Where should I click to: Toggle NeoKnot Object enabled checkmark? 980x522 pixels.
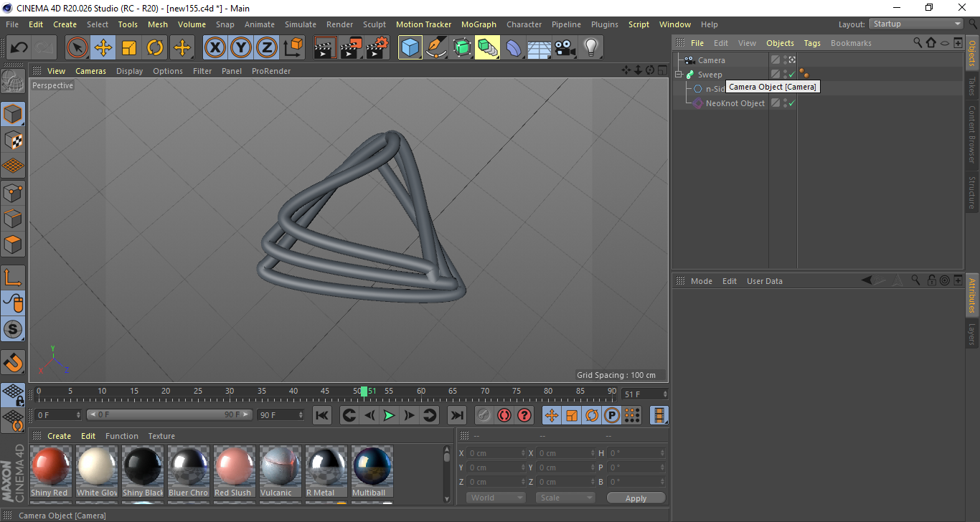click(x=792, y=103)
